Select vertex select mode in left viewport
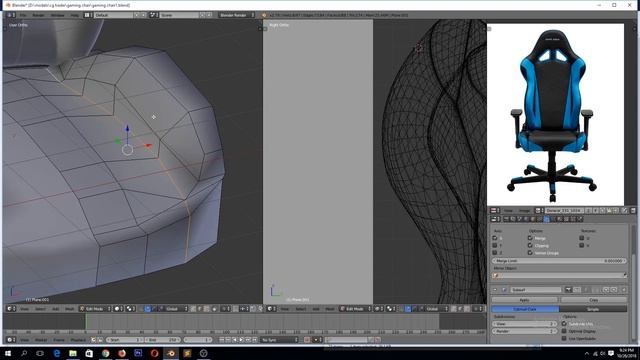This screenshot has height=360, width=640. (193, 309)
